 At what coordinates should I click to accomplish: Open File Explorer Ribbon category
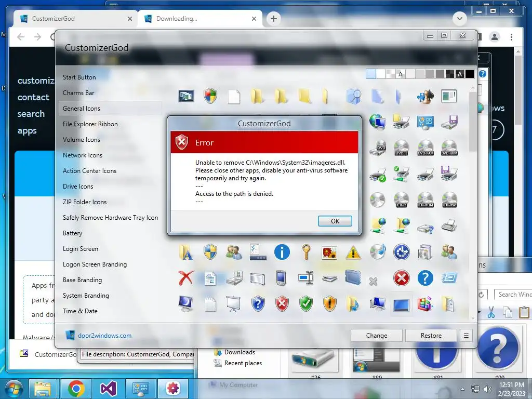point(90,124)
